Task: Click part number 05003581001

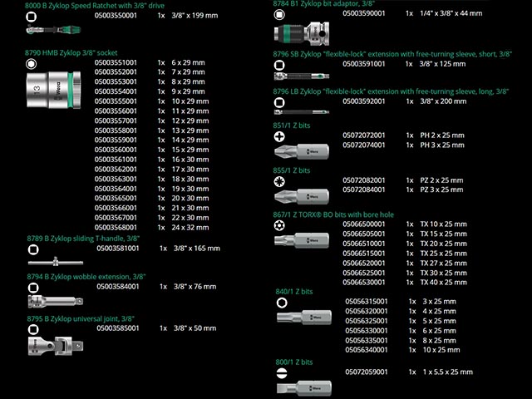Action: [118, 249]
